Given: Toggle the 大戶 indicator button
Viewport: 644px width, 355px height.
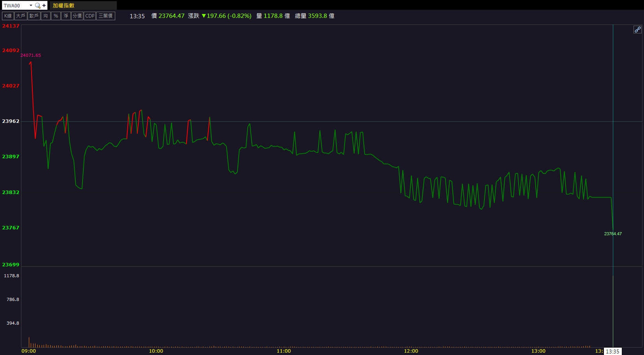Looking at the screenshot, I should 21,16.
